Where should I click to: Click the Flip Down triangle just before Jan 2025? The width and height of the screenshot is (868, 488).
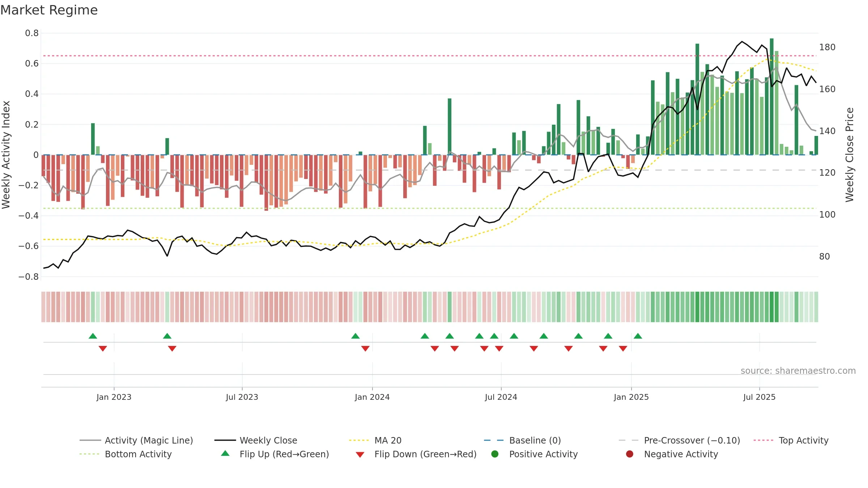tap(623, 348)
